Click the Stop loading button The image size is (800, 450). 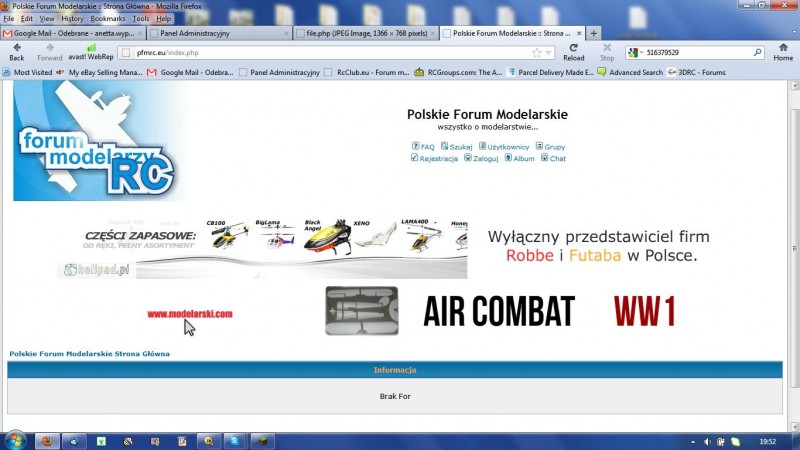[x=607, y=52]
